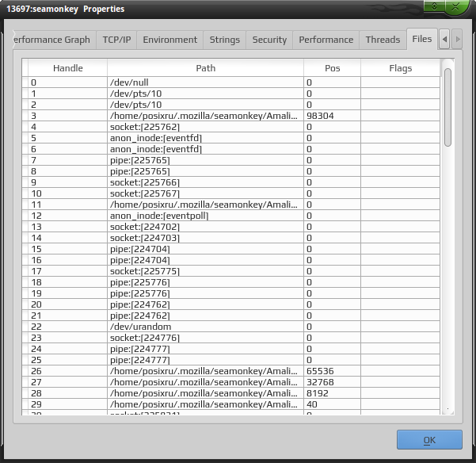This screenshot has width=476, height=463.
Task: Select pipe:[225765] on handle 7 row
Action: [140, 160]
